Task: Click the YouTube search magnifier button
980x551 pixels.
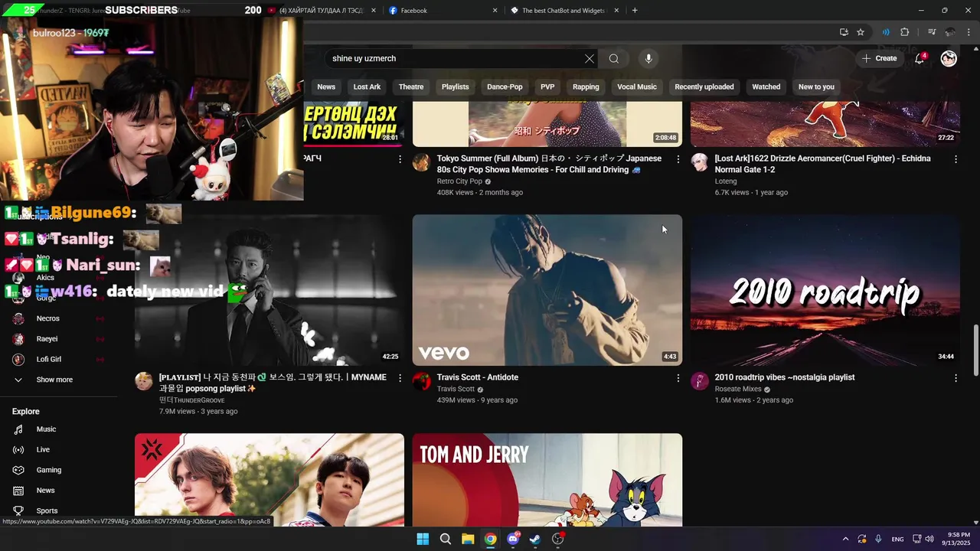Action: [x=614, y=58]
